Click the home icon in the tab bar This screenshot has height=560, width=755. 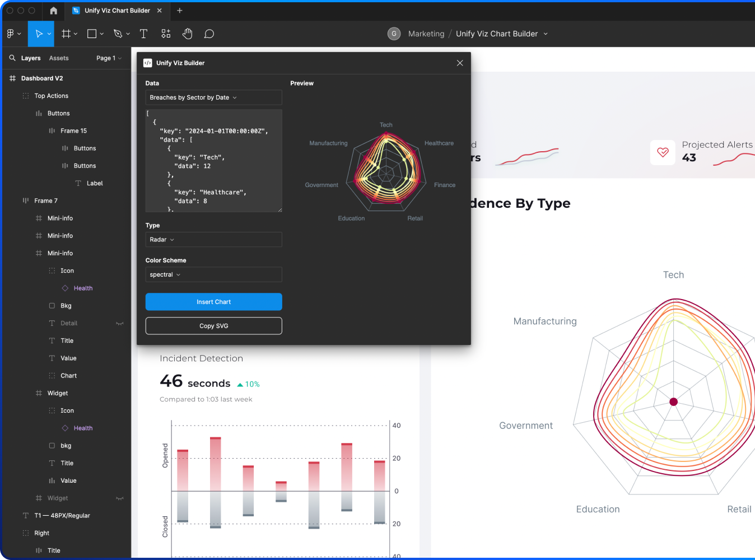(x=53, y=11)
